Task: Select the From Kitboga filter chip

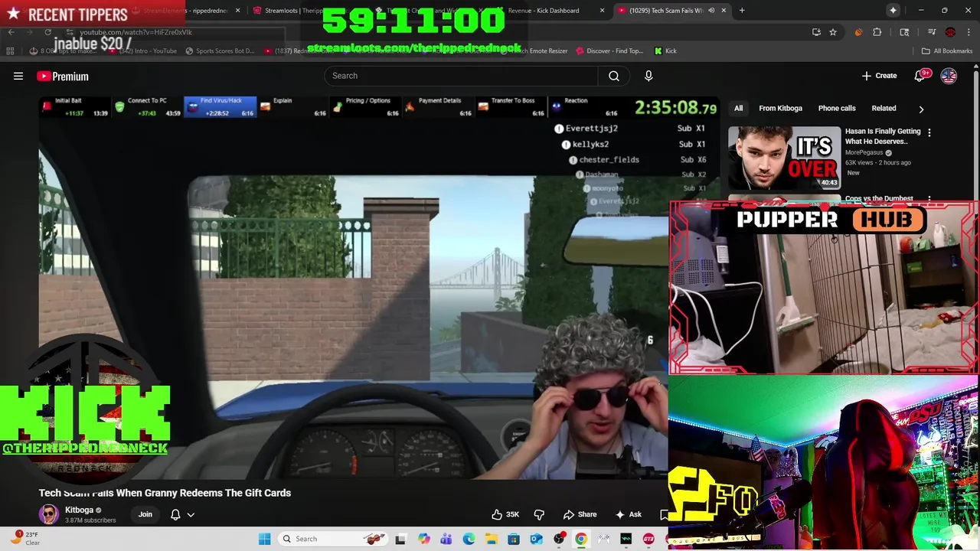Action: click(780, 108)
